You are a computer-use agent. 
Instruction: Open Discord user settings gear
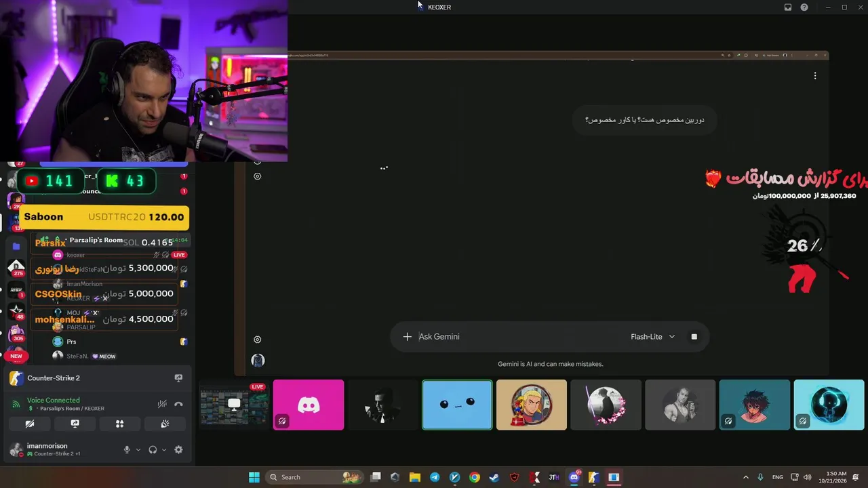tap(178, 449)
